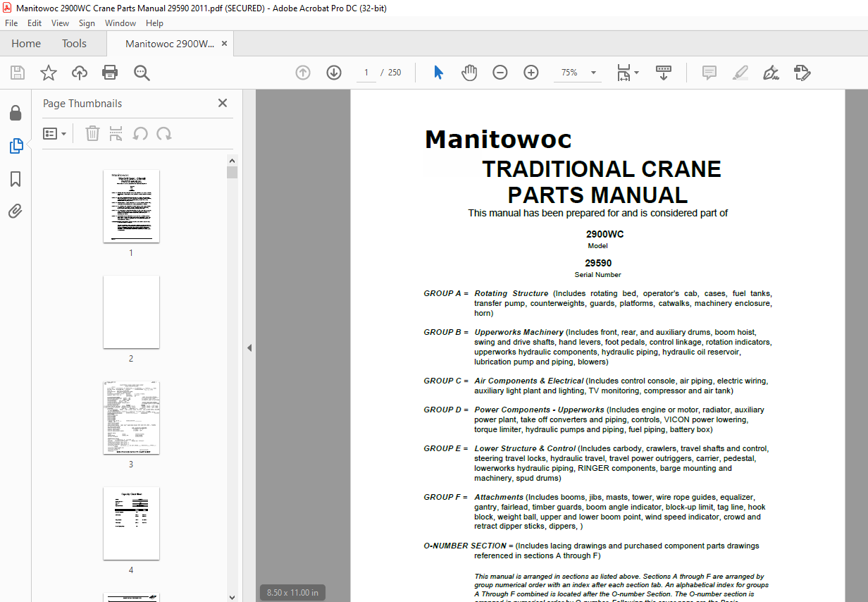Screen dimensions: 868x602
Task: Open security lock panel in sidebar
Action: [x=15, y=113]
